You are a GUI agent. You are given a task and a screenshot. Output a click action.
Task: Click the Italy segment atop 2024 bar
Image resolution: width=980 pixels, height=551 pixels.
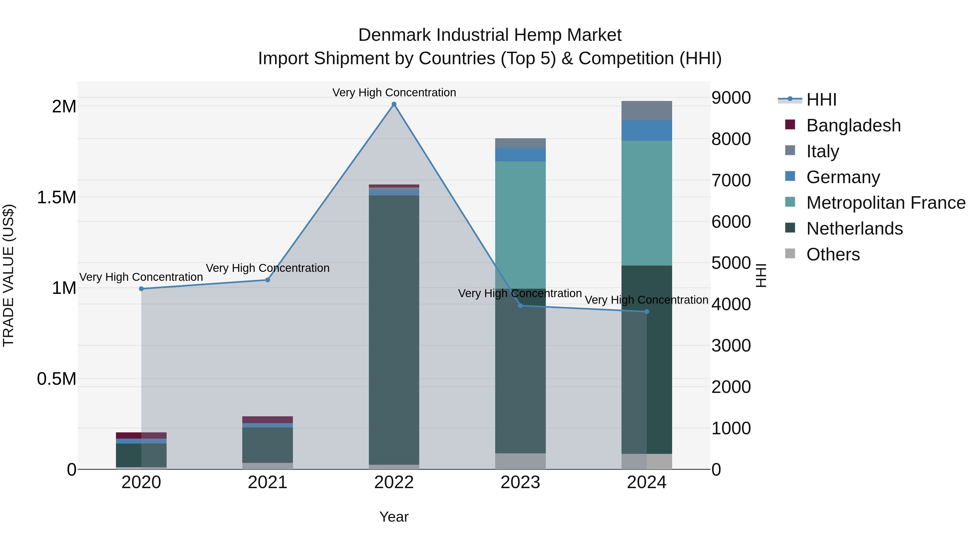[647, 111]
